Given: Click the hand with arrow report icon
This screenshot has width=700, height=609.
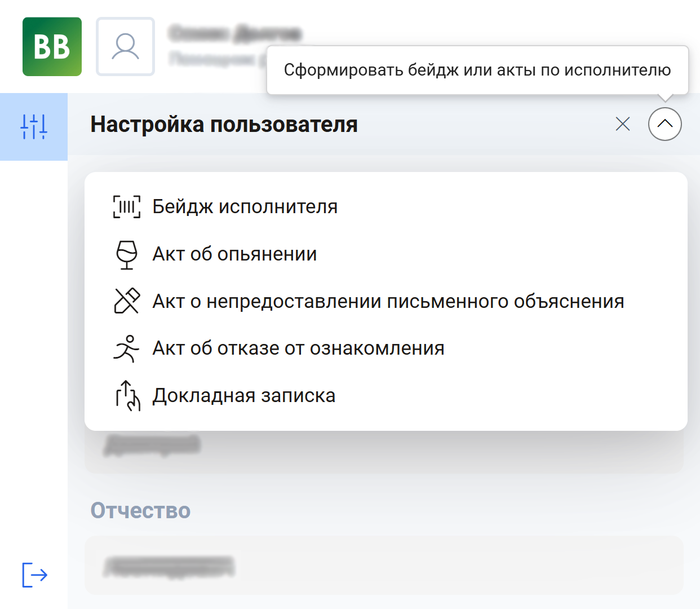Looking at the screenshot, I should coord(127,396).
